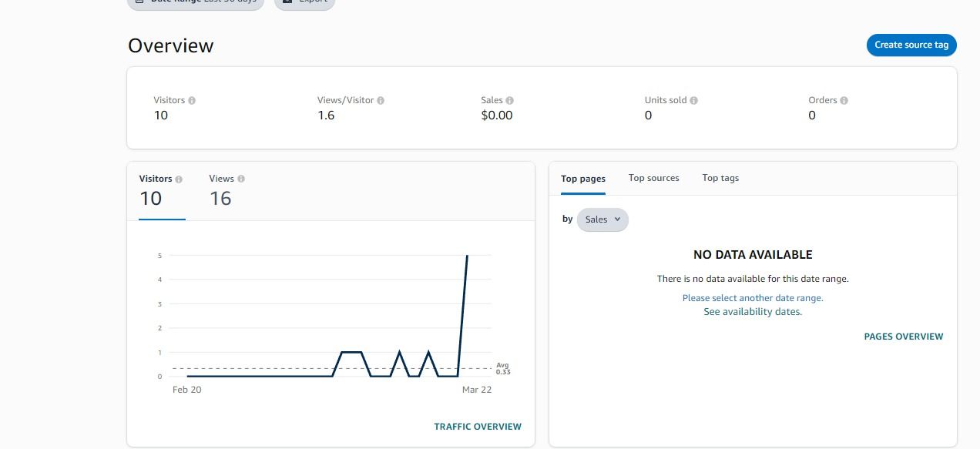Click the See availability dates link
The width and height of the screenshot is (980, 449).
tap(753, 312)
